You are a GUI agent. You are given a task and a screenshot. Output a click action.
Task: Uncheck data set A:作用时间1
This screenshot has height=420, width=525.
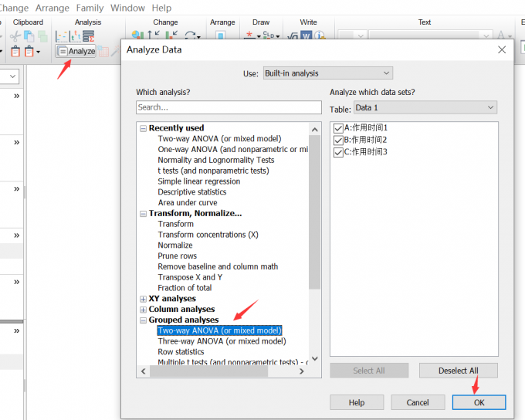pos(337,128)
